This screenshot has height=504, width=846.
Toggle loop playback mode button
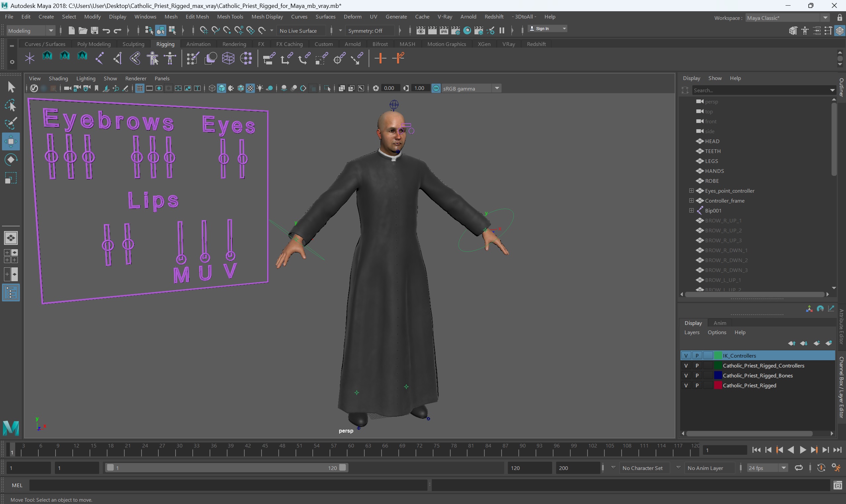[799, 468]
